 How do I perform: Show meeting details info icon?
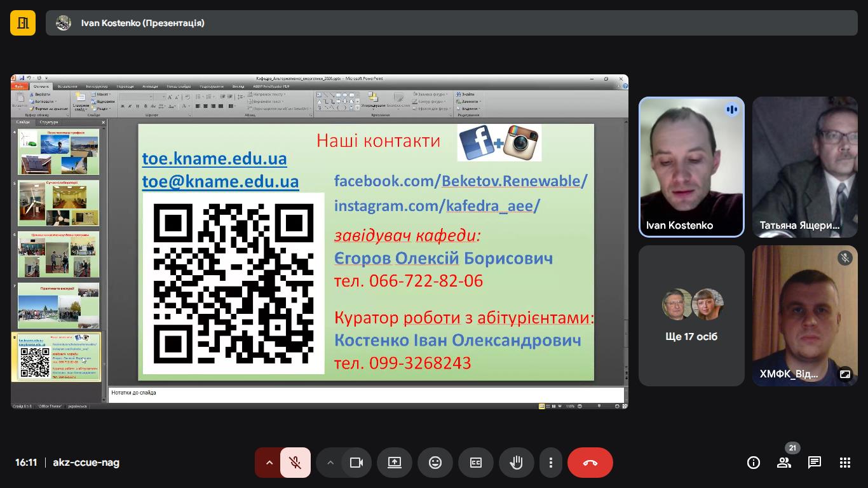click(754, 463)
